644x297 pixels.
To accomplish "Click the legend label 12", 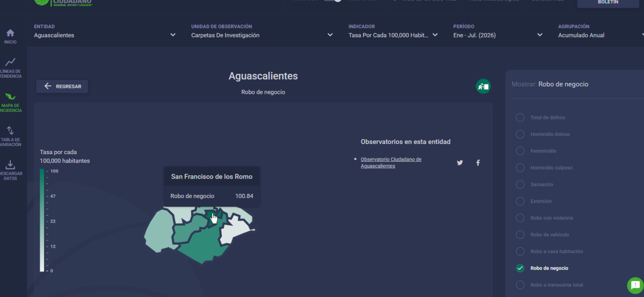I will [x=53, y=246].
